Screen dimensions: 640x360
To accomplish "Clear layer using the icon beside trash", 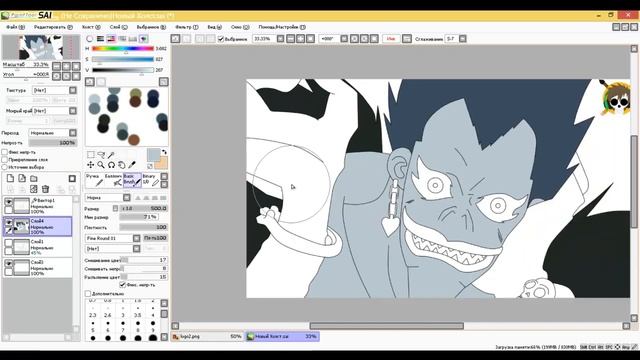I will tap(34, 189).
